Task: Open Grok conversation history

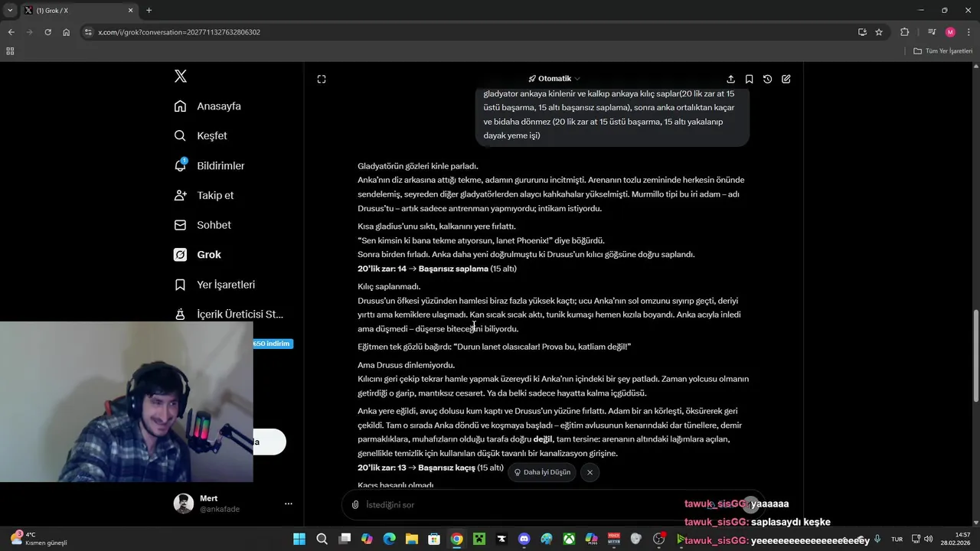Action: (x=767, y=79)
